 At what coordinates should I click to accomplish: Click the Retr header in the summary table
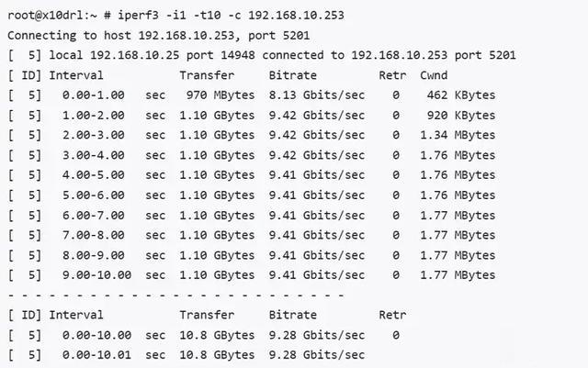392,315
